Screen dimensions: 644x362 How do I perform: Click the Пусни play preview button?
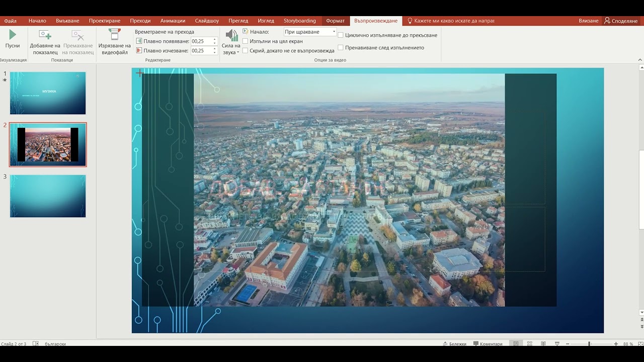pos(13,39)
